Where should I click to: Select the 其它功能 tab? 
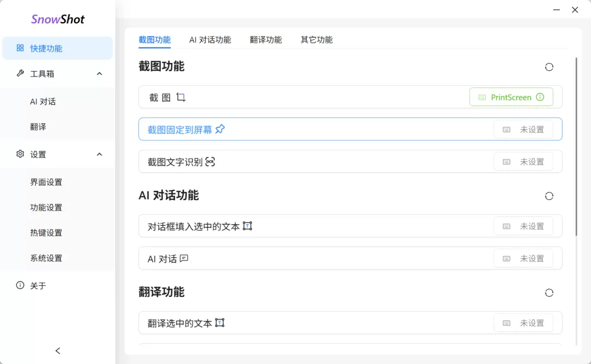pyautogui.click(x=316, y=40)
